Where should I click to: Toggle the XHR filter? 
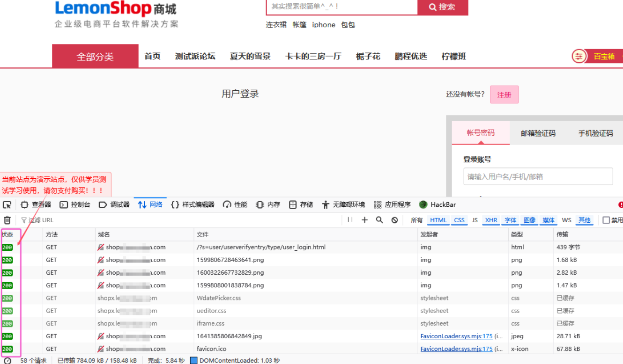point(491,220)
